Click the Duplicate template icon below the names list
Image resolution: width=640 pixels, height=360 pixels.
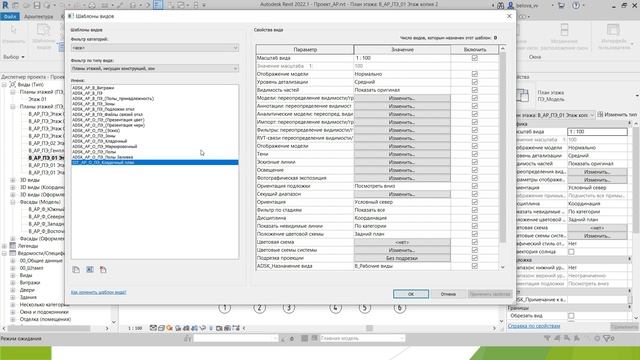(76, 269)
